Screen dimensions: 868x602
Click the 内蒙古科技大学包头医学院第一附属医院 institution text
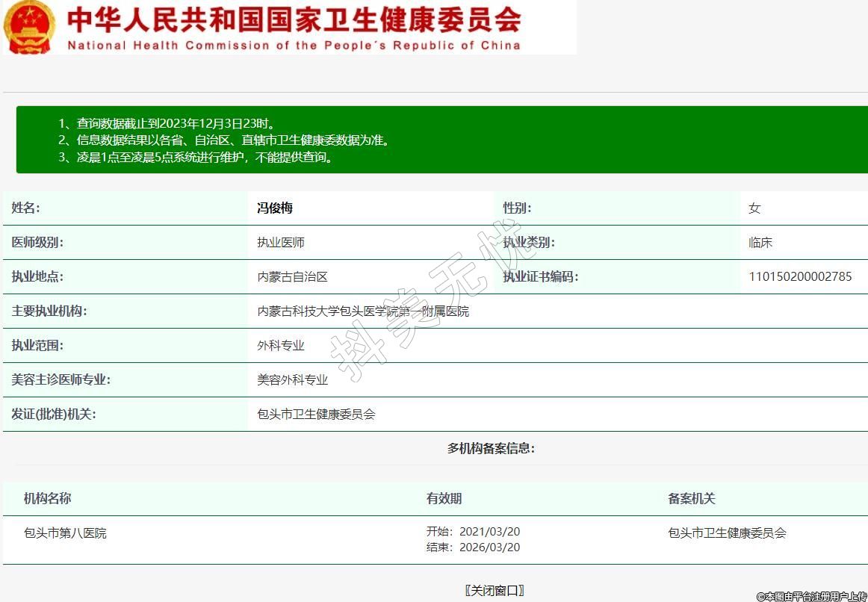[363, 311]
